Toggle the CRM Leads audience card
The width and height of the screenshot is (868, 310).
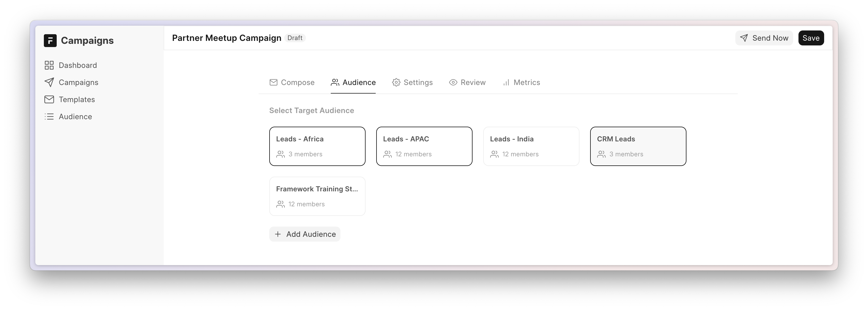(x=638, y=146)
